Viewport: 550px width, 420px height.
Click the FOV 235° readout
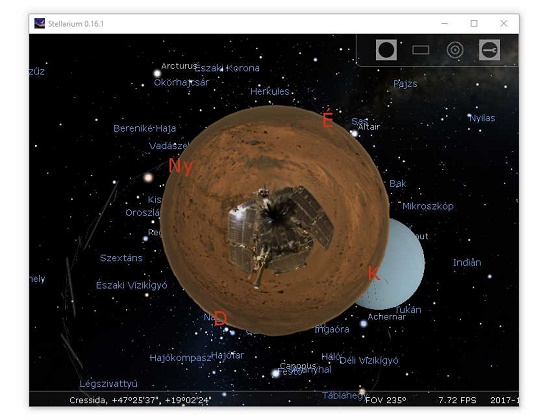[x=385, y=400]
